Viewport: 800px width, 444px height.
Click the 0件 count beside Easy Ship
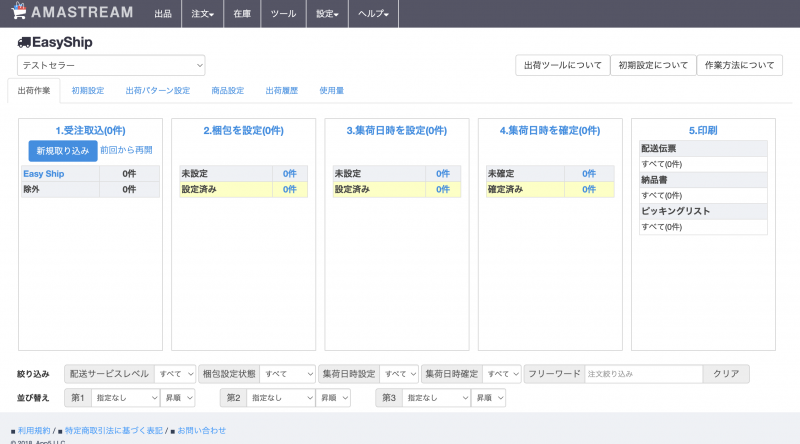tap(129, 174)
